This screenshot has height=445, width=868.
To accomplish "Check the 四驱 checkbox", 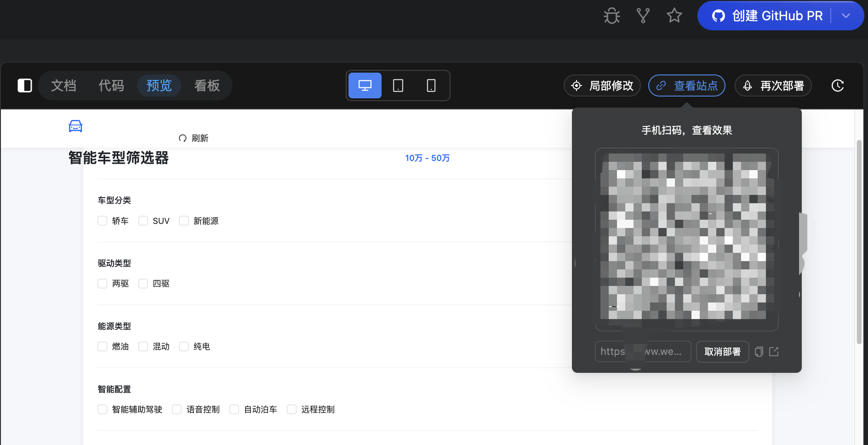I will (x=143, y=284).
